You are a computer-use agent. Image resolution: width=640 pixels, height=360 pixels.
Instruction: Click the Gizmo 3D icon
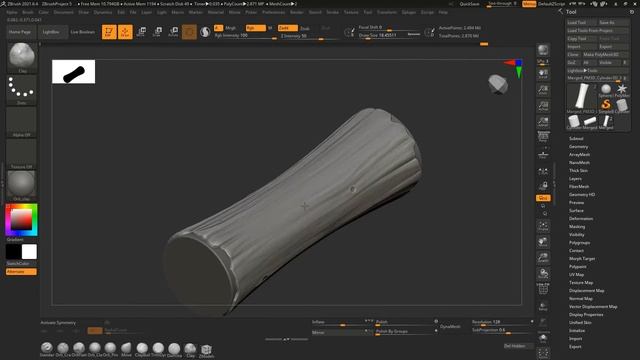189,32
